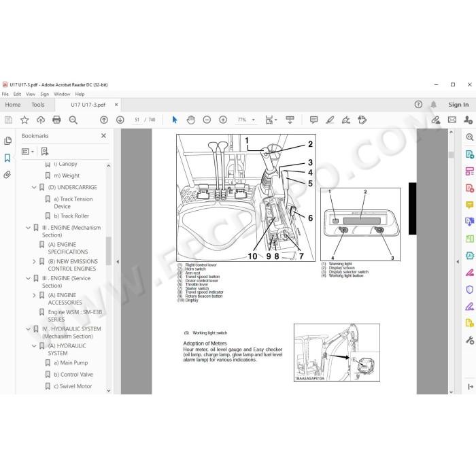Share the file with others person icon

(x=468, y=120)
